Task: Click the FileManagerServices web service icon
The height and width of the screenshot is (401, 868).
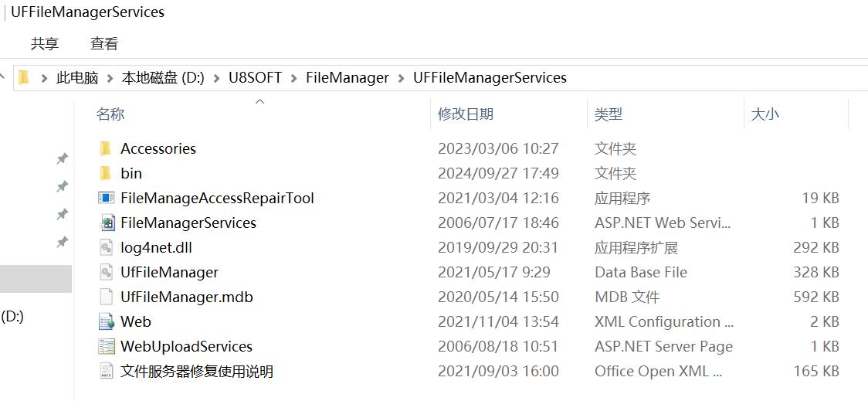Action: tap(107, 223)
